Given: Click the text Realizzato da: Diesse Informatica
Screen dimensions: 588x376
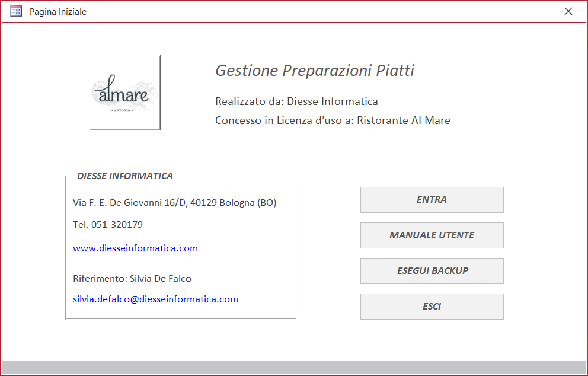Looking at the screenshot, I should click(296, 101).
